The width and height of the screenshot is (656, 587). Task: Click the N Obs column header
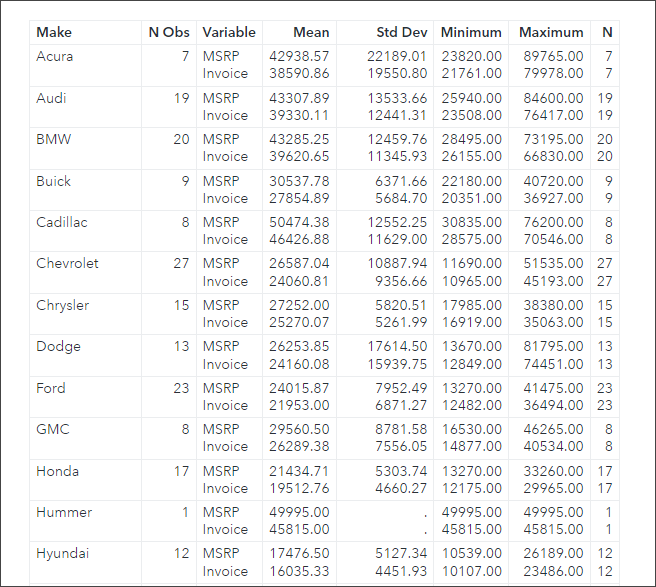click(168, 33)
